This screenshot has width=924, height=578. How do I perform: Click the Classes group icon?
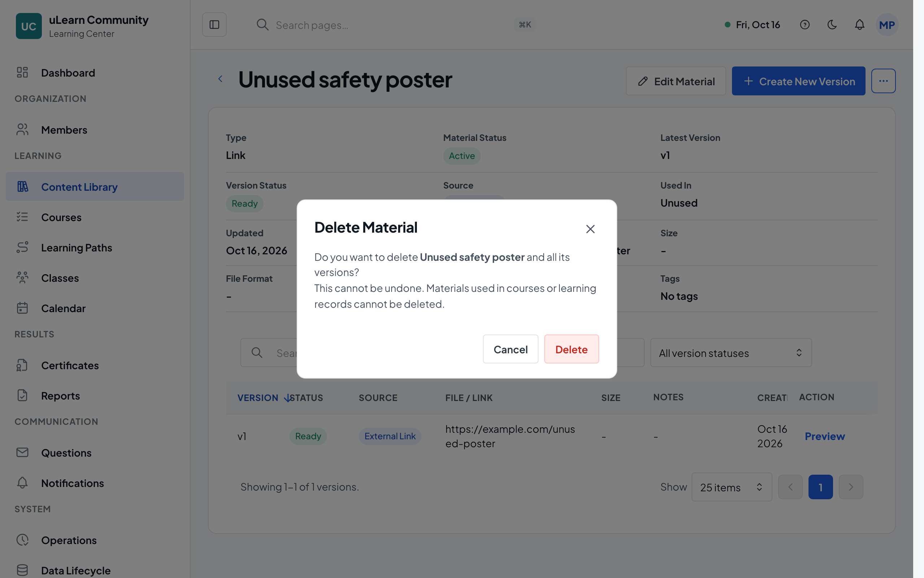tap(22, 277)
